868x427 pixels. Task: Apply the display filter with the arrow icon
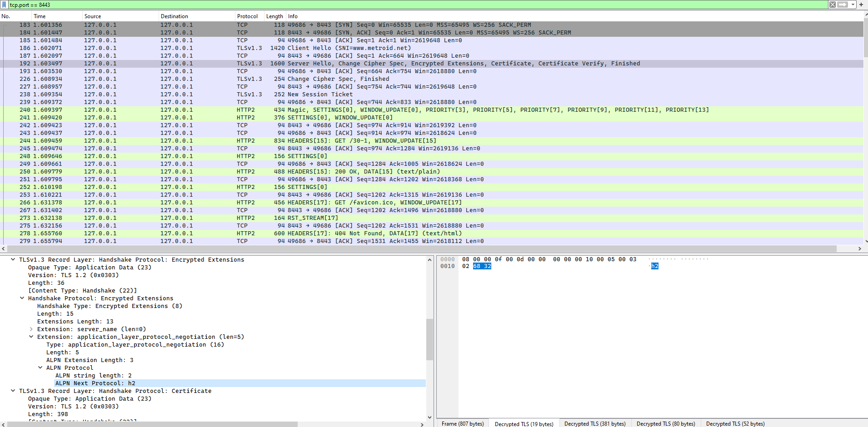point(843,5)
